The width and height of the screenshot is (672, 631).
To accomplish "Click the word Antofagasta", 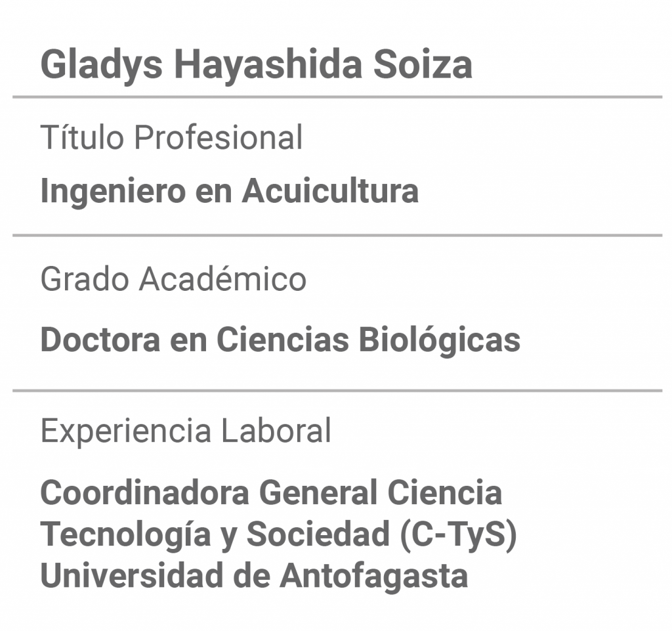I will click(x=373, y=575).
